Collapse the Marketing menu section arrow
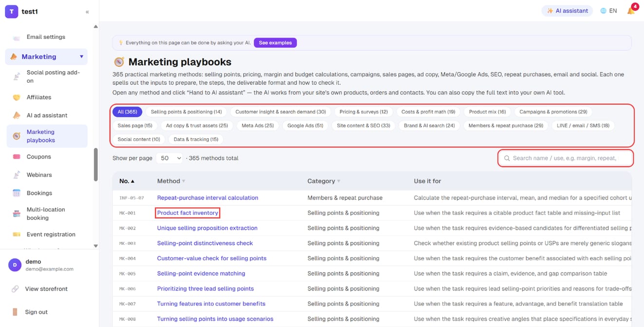644x327 pixels. pos(81,56)
